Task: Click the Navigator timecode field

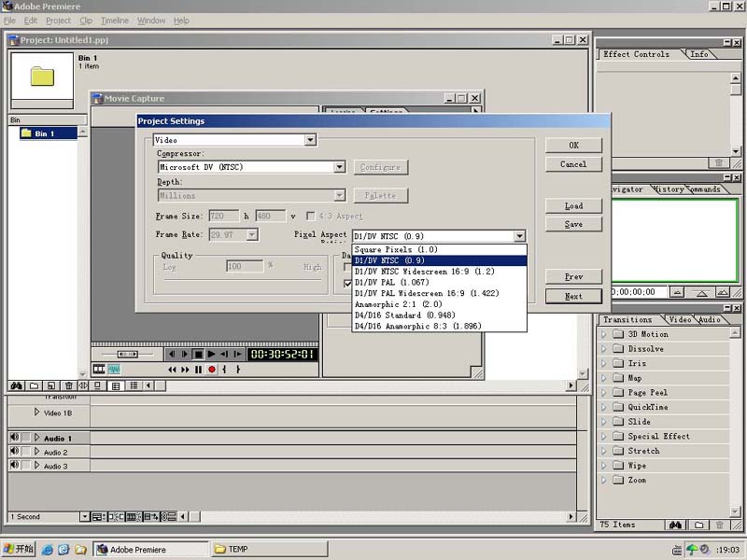Action: (x=639, y=292)
